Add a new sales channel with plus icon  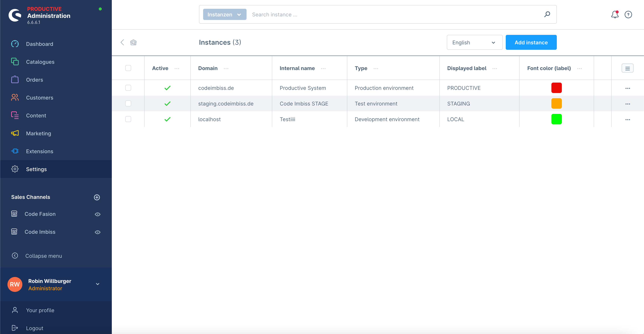pos(97,197)
